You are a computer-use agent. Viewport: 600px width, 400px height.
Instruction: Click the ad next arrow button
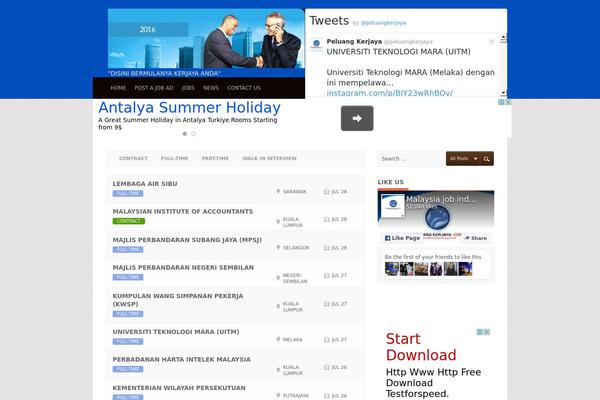tap(357, 118)
